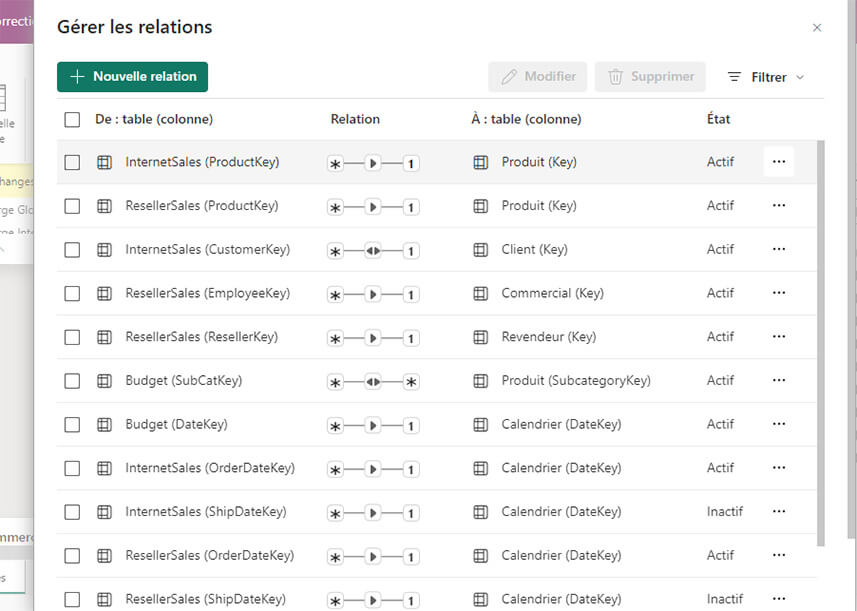This screenshot has width=857, height=611.
Task: Click the table icon beside Revendeur (Key)
Action: [480, 337]
